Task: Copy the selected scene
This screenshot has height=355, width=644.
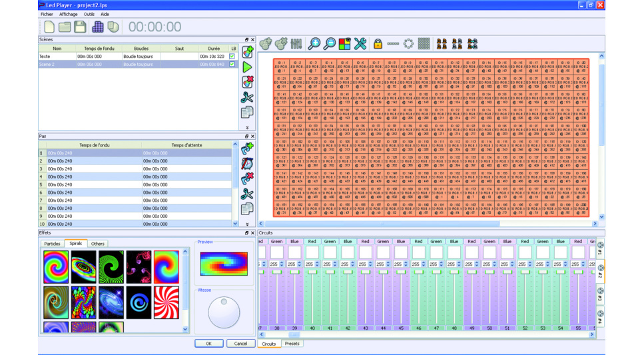Action: tap(247, 112)
